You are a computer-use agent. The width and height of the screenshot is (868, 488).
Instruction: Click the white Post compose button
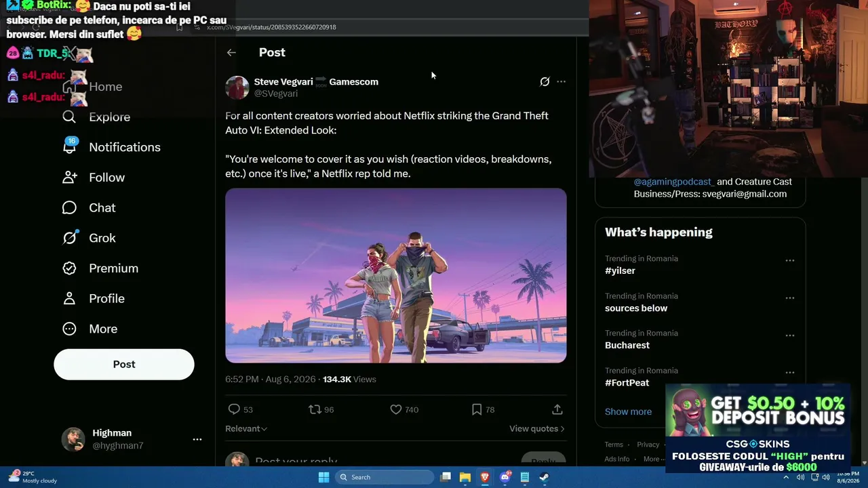point(124,365)
